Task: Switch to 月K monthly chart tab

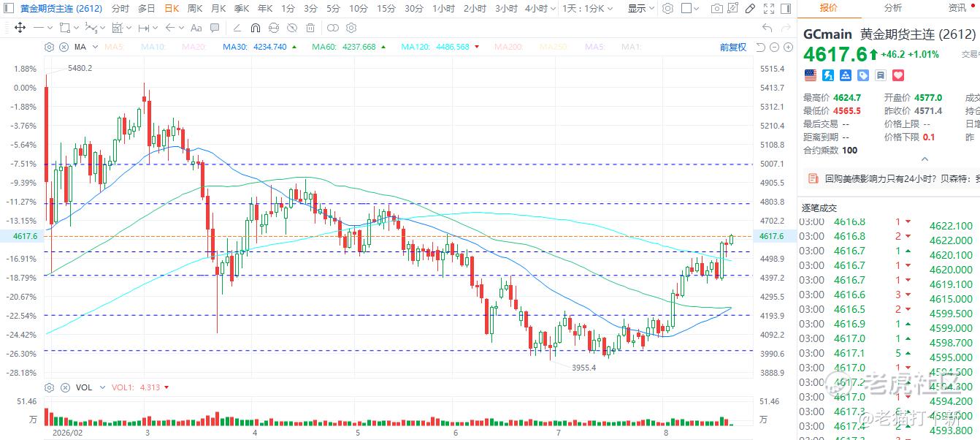Action: click(218, 9)
